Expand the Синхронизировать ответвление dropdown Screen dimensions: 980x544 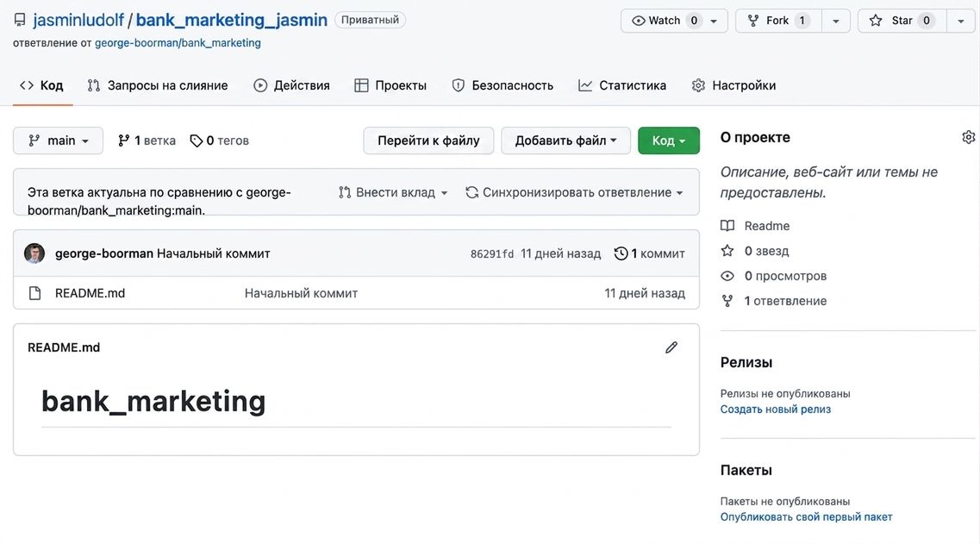[x=574, y=192]
